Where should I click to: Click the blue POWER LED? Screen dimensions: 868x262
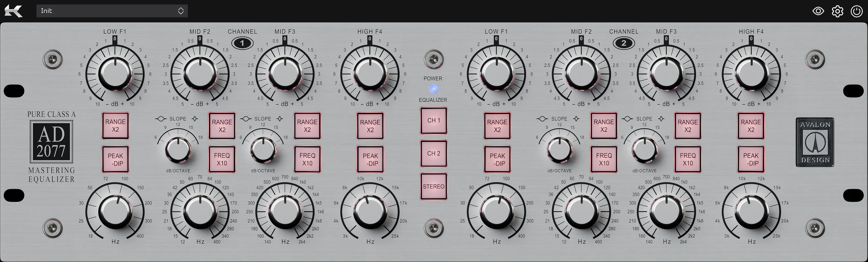click(x=434, y=89)
